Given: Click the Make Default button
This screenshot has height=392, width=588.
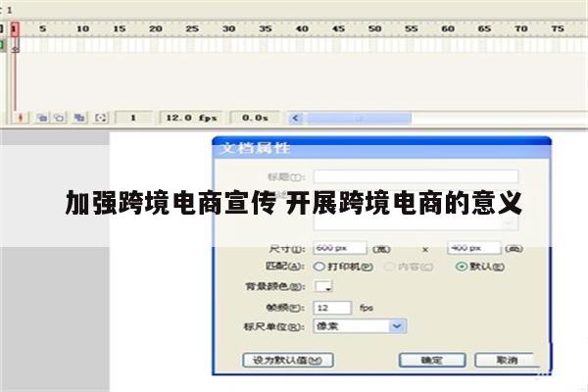Looking at the screenshot, I should [x=287, y=360].
